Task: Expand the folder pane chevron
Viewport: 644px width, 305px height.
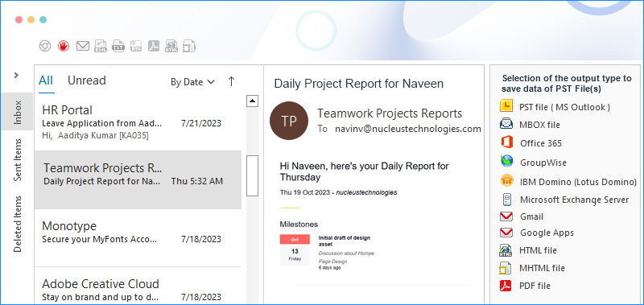Action: (x=16, y=75)
